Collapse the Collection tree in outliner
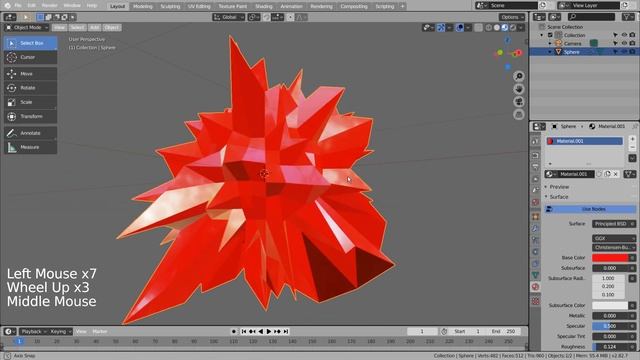The width and height of the screenshot is (640, 360). (x=542, y=35)
